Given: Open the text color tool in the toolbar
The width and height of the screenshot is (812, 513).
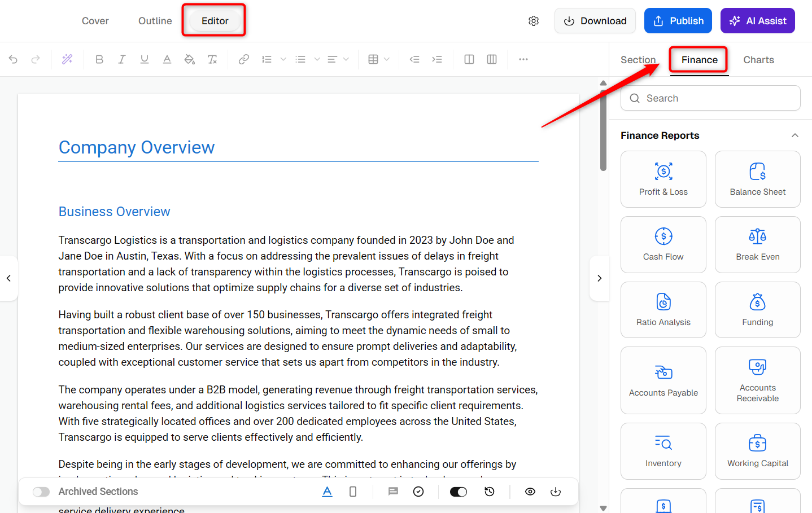Looking at the screenshot, I should click(x=167, y=59).
